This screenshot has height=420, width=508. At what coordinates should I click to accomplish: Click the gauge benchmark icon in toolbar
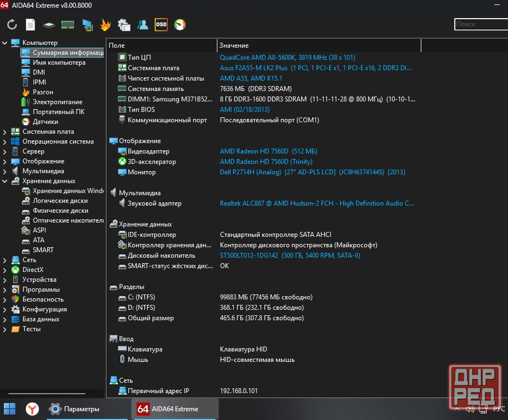pyautogui.click(x=180, y=25)
